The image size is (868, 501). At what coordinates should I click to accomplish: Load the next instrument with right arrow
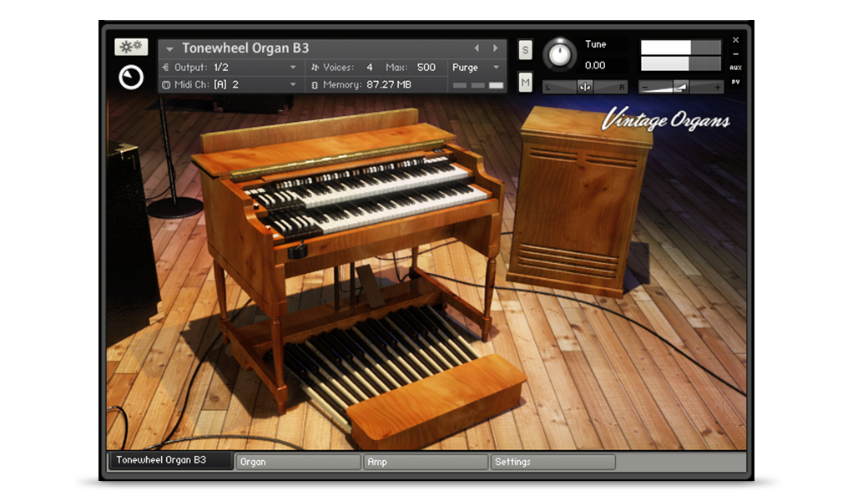pyautogui.click(x=496, y=48)
